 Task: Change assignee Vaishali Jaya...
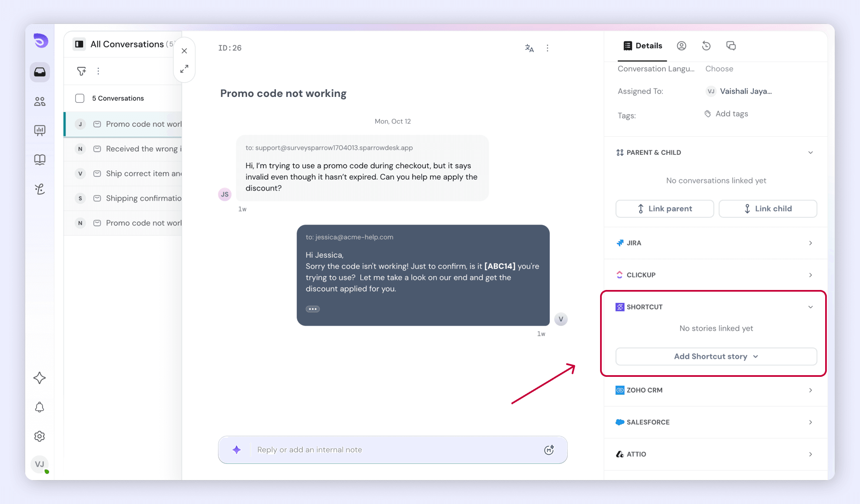click(x=739, y=91)
